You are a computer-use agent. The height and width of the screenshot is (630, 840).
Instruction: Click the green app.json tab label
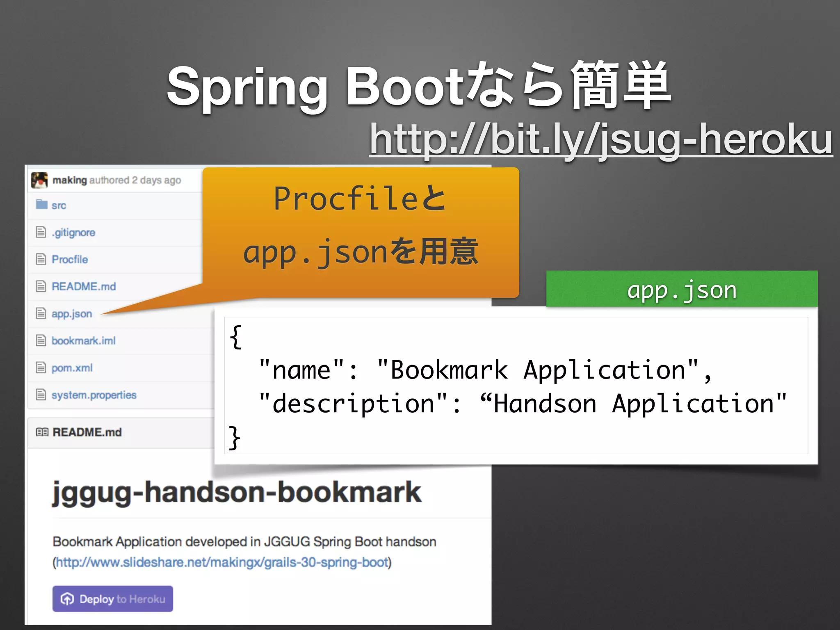[x=682, y=289]
